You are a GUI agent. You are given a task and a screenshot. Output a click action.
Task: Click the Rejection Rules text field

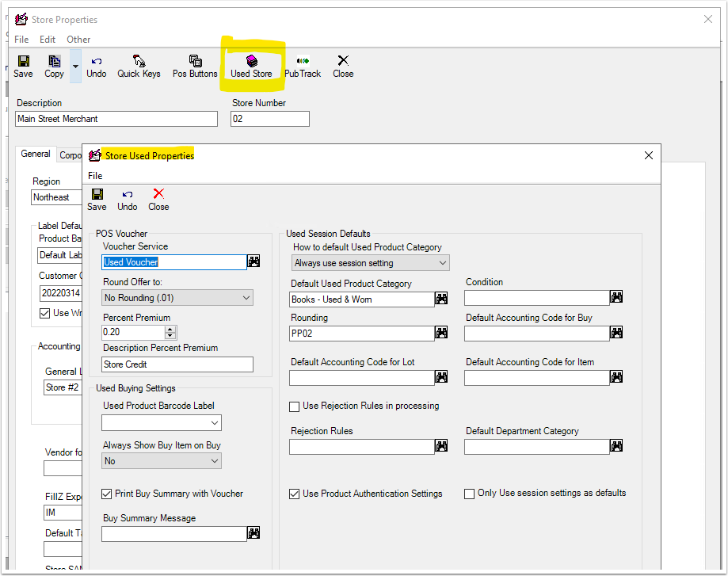tap(362, 447)
